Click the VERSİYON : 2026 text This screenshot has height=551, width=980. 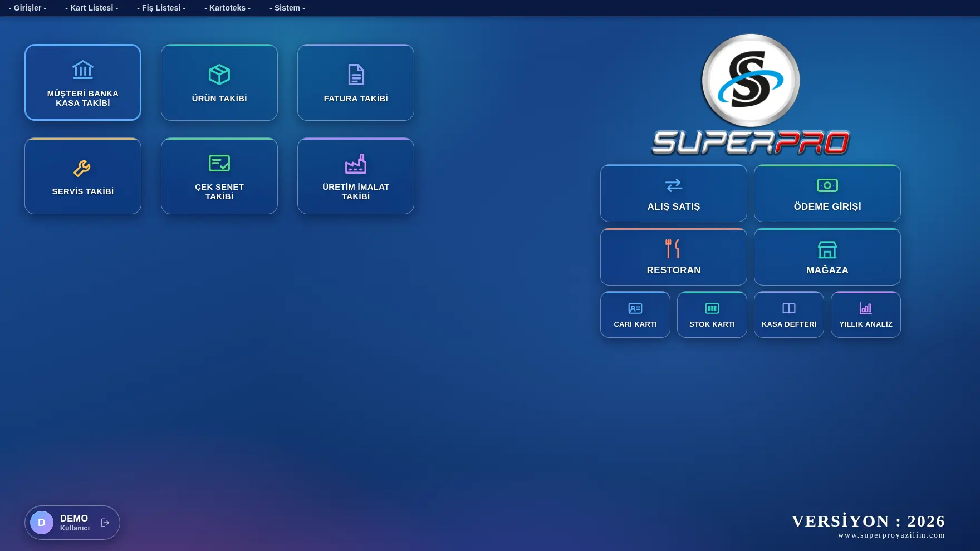click(868, 521)
